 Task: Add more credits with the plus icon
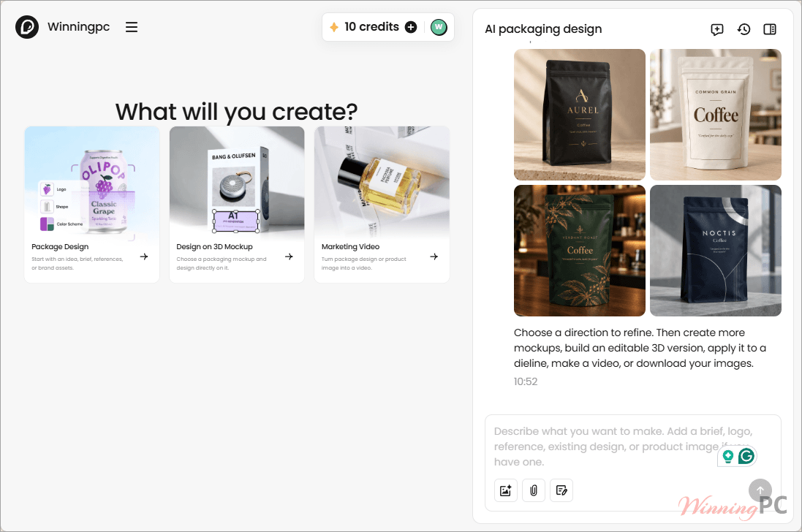point(411,27)
